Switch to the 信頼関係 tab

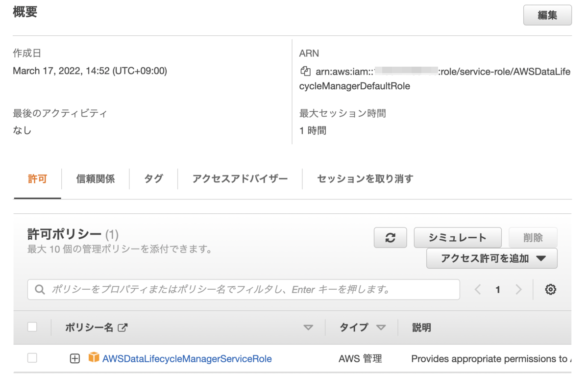96,179
